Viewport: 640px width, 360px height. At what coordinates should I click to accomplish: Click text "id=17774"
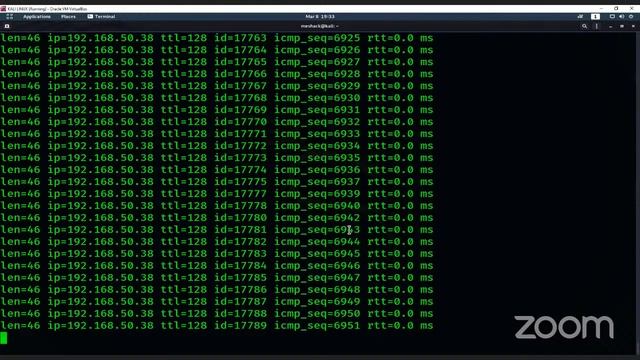click(x=240, y=170)
